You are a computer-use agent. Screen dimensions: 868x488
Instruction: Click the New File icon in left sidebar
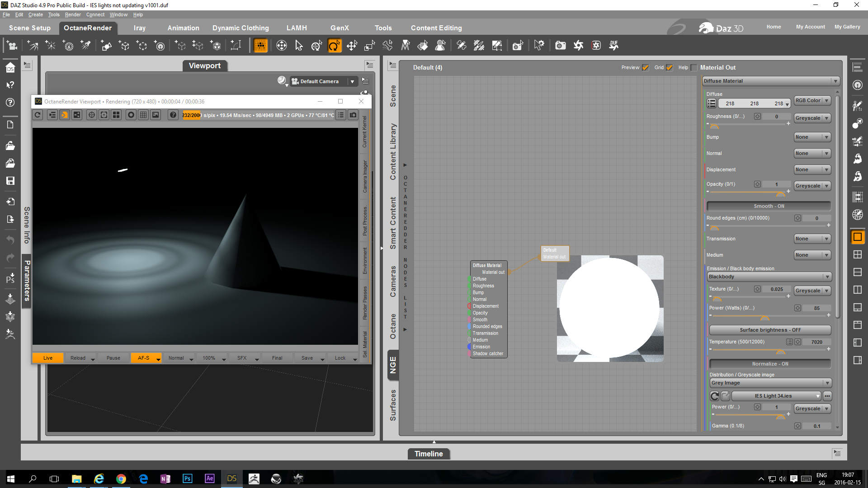pos(10,125)
